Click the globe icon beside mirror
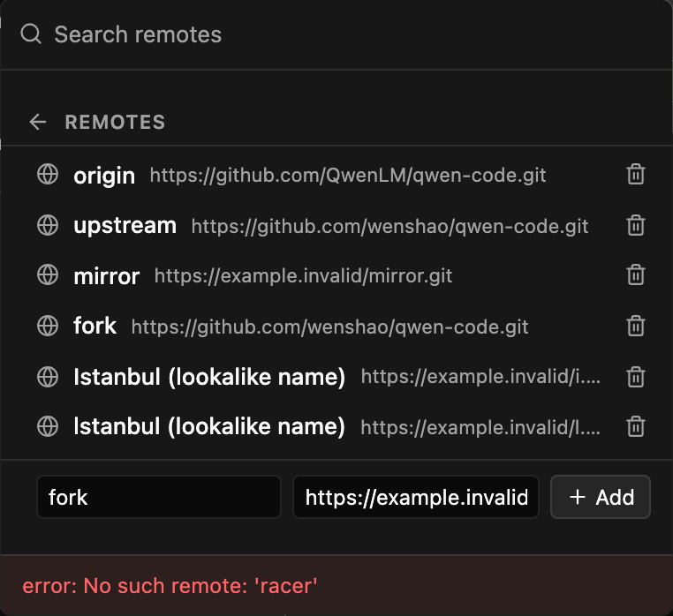 pos(48,275)
